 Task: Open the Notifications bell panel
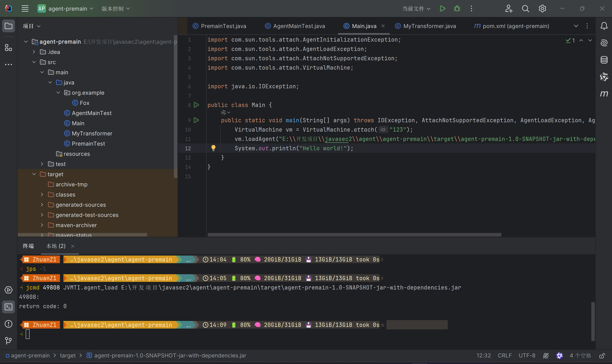tap(604, 26)
